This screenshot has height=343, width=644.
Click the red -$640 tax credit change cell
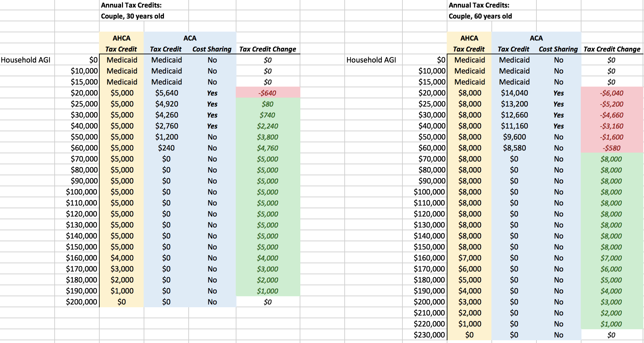pyautogui.click(x=267, y=93)
